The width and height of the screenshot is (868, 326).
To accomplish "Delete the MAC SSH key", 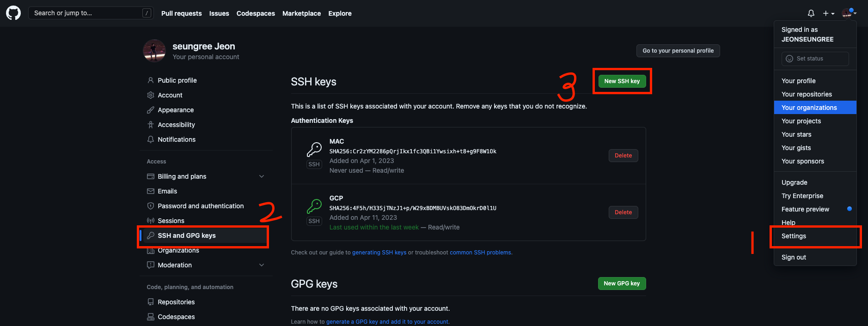I will (x=623, y=156).
